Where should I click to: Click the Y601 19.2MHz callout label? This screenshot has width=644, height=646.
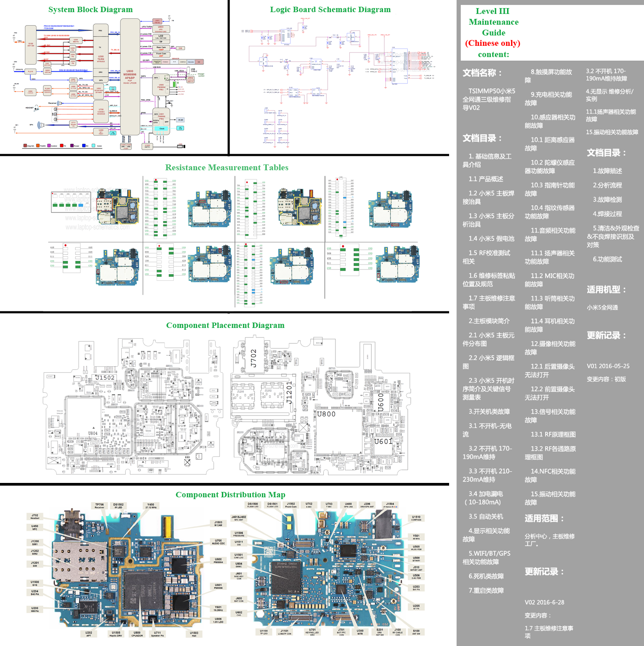tap(218, 608)
